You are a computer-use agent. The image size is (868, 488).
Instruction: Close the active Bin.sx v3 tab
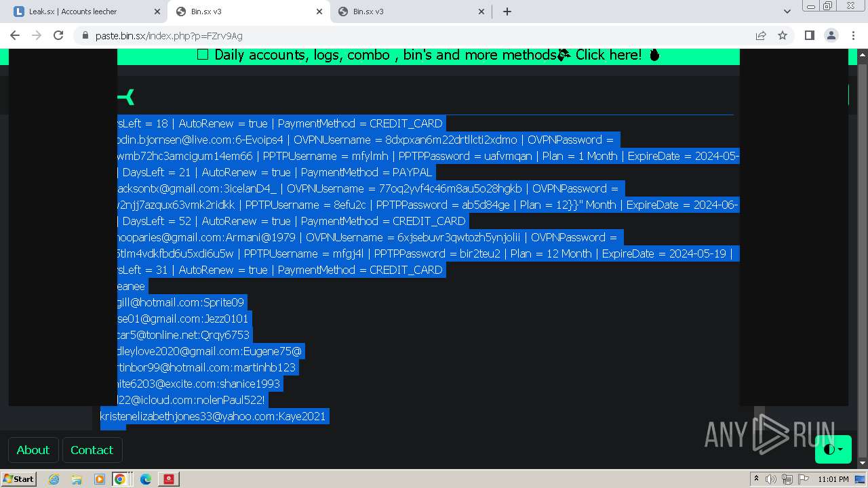[x=319, y=12]
